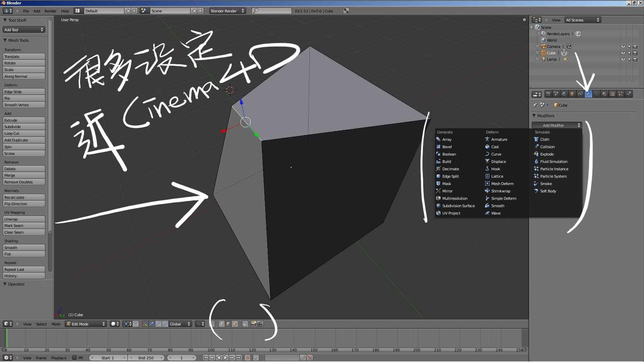Toggle fullscreen from the info header icon
The width and height of the screenshot is (644, 362).
point(346,11)
